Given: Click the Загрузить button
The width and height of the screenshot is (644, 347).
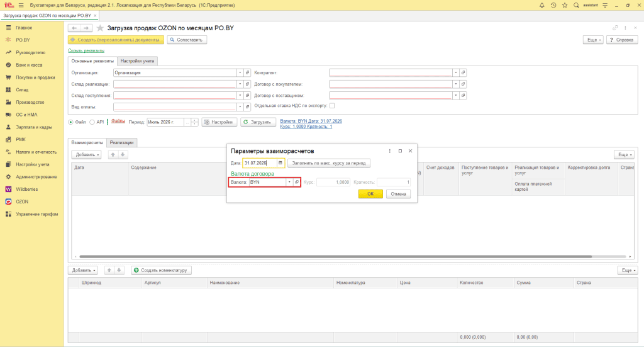Looking at the screenshot, I should 257,122.
